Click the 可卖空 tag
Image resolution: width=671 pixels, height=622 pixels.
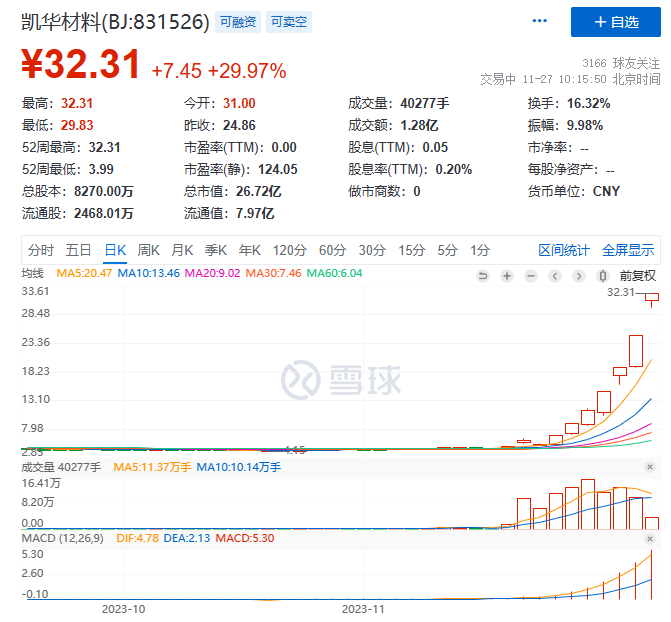(289, 22)
